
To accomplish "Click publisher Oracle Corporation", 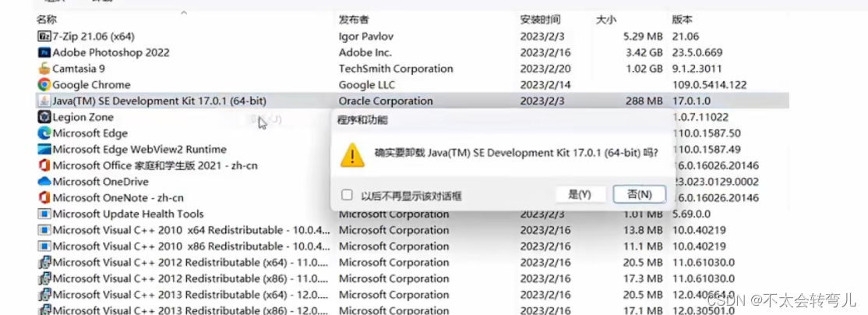I will tap(386, 101).
